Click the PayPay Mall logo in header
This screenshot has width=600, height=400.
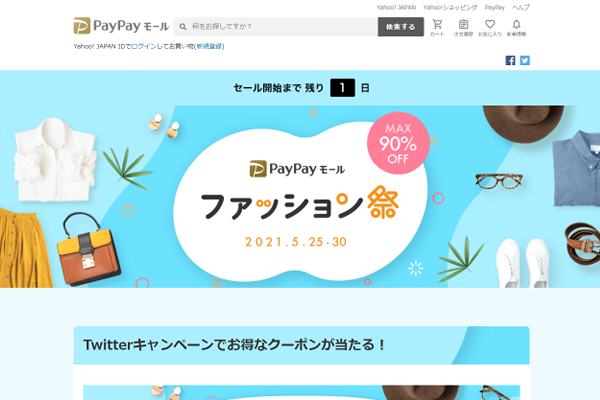[121, 26]
